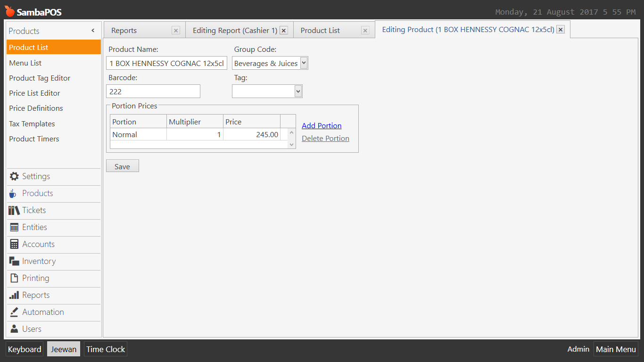644x362 pixels.
Task: Collapse the Products side panel arrow
Action: tap(93, 31)
